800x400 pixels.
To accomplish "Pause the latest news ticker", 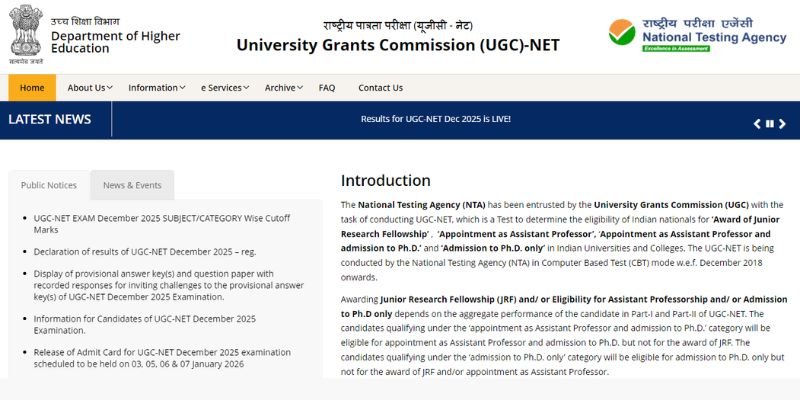I will (x=770, y=123).
